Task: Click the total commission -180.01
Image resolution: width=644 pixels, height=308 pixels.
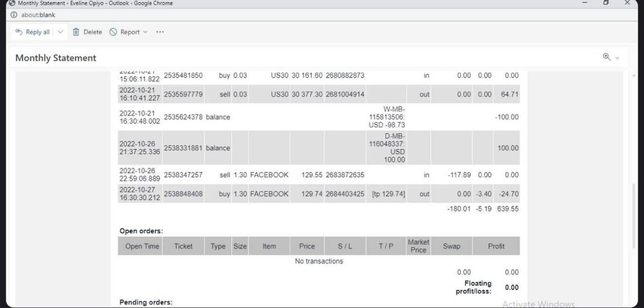Action: pos(459,209)
